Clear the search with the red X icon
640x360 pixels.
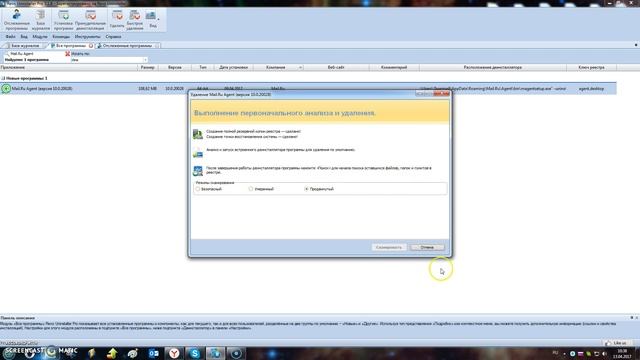coord(68,53)
